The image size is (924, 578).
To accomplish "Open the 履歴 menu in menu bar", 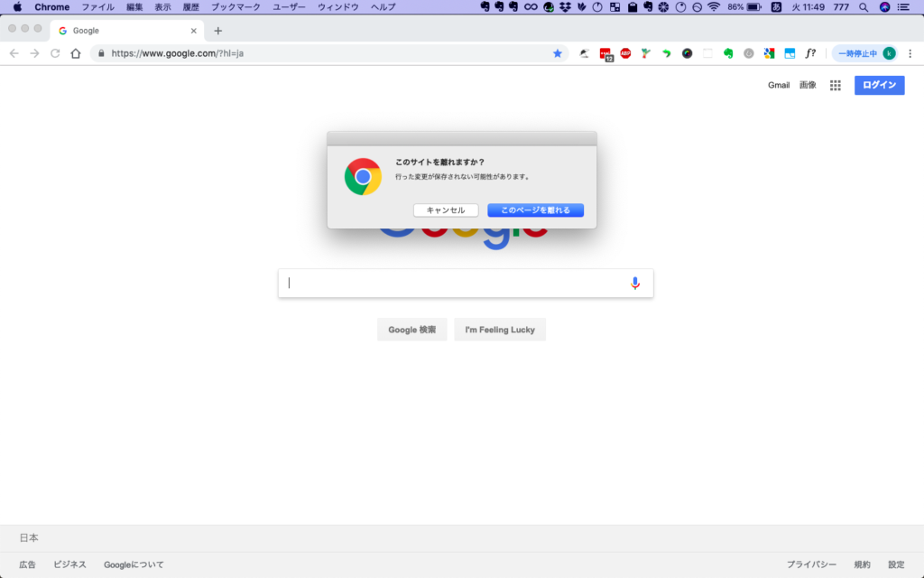I will point(190,7).
